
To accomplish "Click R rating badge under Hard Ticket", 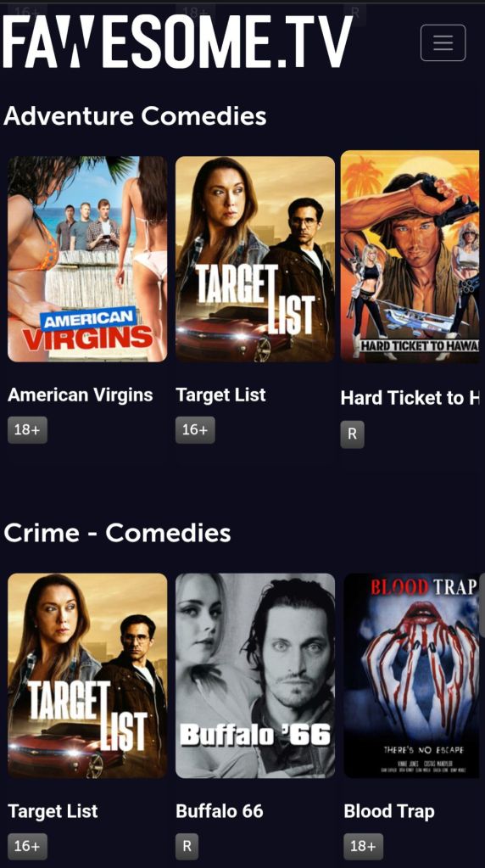I will (352, 434).
